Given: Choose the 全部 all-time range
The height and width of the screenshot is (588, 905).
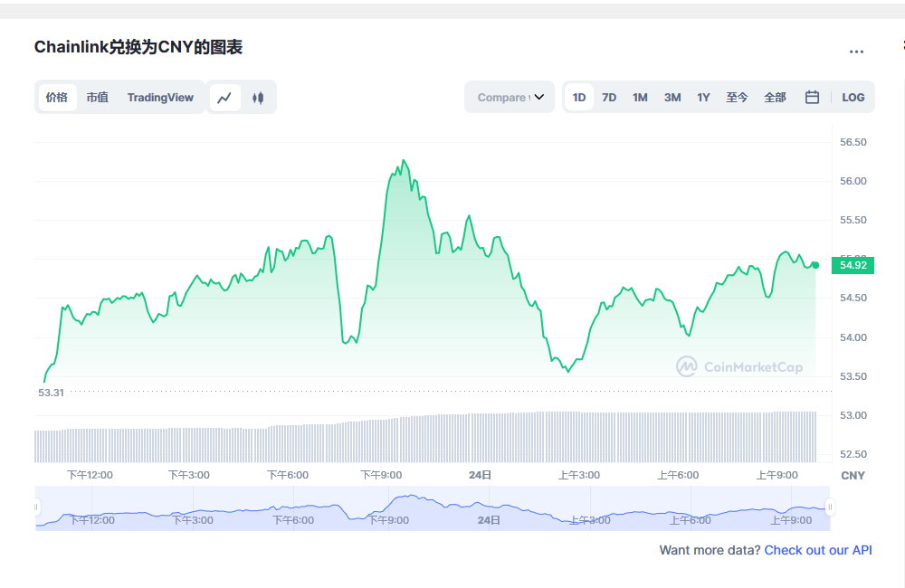Looking at the screenshot, I should (775, 98).
